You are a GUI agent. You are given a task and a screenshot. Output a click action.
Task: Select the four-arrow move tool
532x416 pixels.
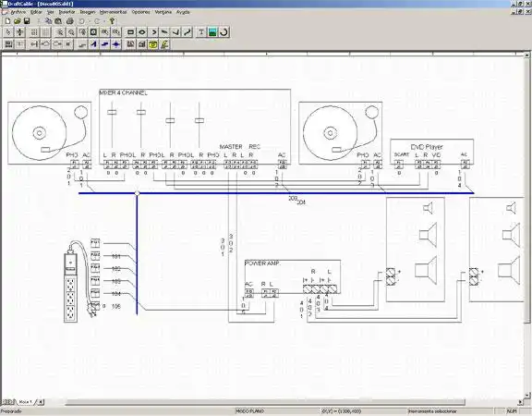[20, 32]
